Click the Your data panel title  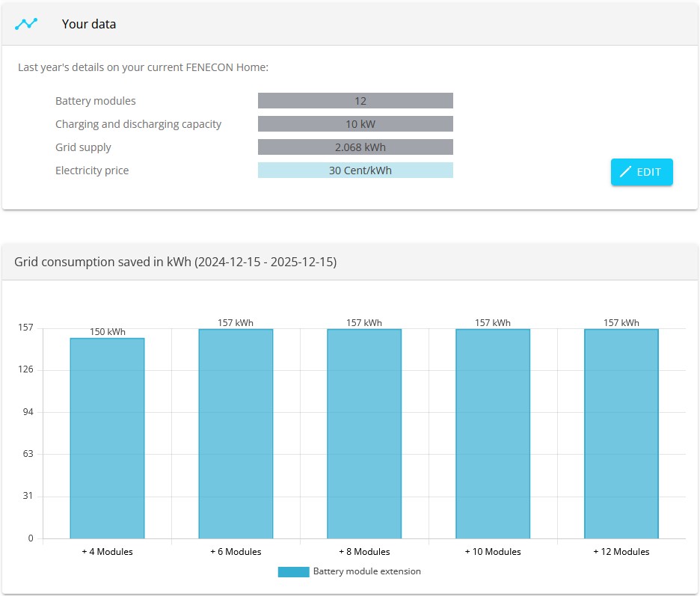(x=89, y=24)
